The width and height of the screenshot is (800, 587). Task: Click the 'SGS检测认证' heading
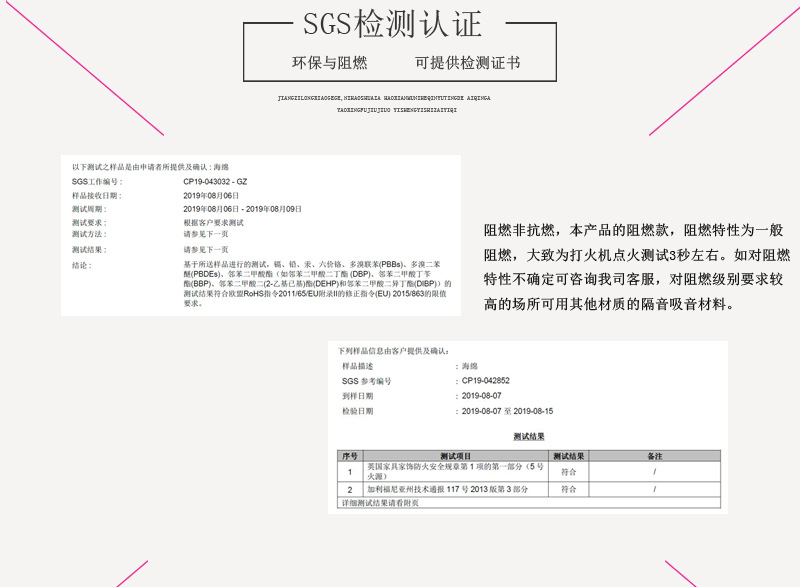point(392,23)
